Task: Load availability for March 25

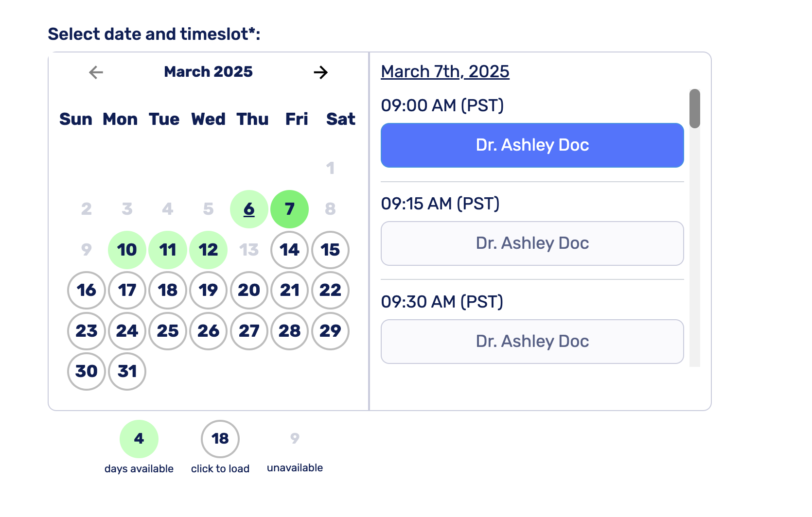Action: tap(168, 331)
